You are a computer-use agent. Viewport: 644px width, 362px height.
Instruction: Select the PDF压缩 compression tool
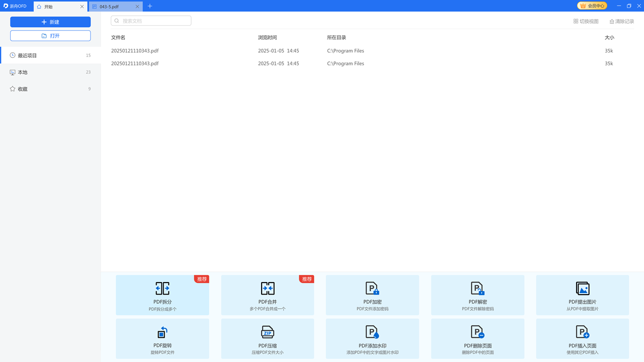[267, 338]
